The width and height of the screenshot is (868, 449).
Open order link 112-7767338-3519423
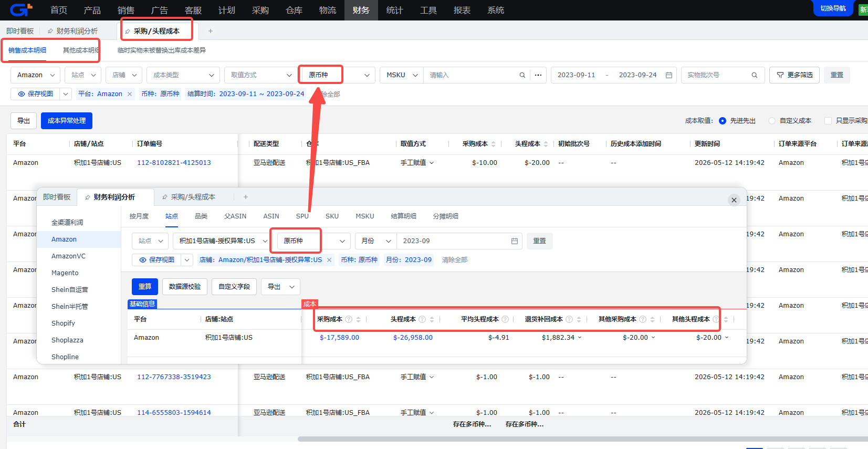coord(174,377)
